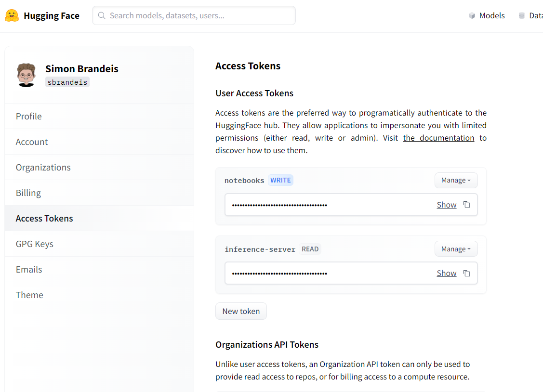Click the READ badge on inference-server token

pos(310,249)
